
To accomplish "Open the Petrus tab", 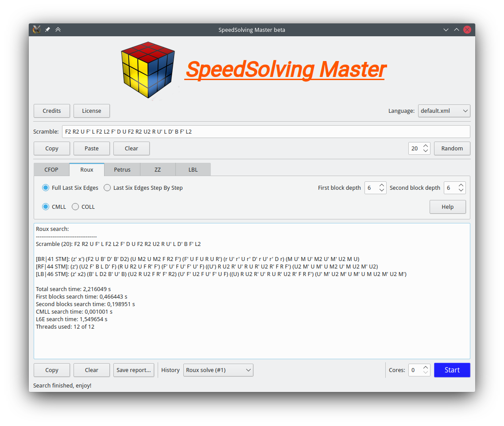I will click(x=122, y=169).
